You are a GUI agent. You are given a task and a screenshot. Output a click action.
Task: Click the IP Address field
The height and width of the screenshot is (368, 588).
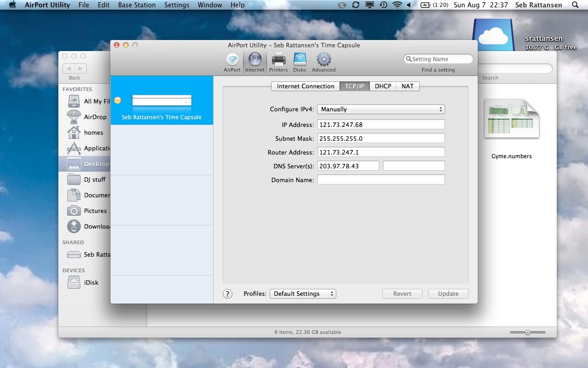point(381,125)
